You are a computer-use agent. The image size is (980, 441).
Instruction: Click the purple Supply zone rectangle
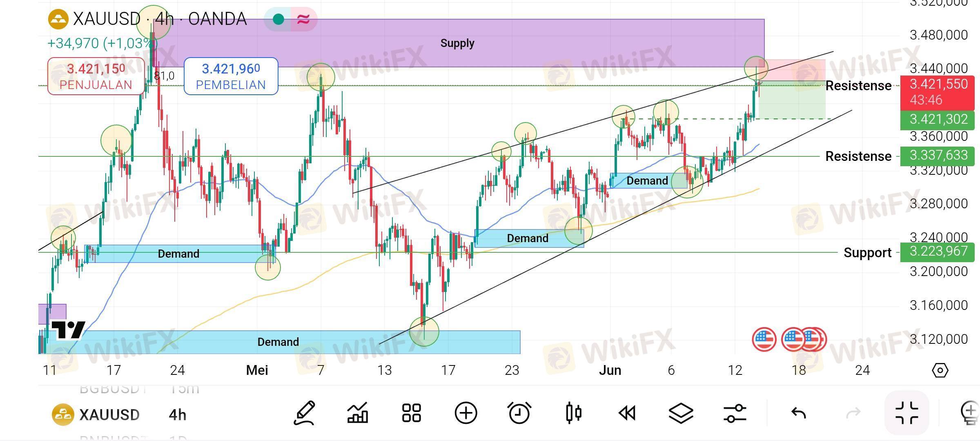pos(457,43)
